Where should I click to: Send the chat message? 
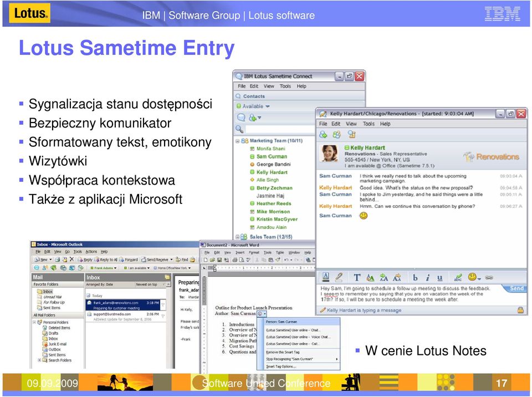click(516, 288)
